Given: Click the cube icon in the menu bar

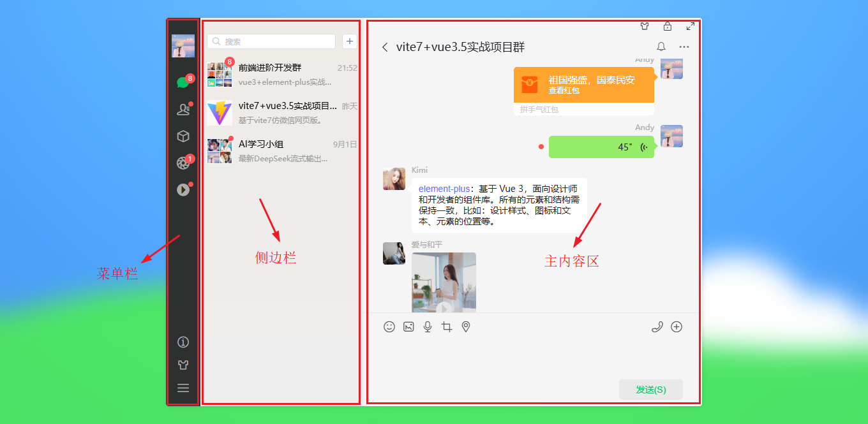Looking at the screenshot, I should coord(183,136).
